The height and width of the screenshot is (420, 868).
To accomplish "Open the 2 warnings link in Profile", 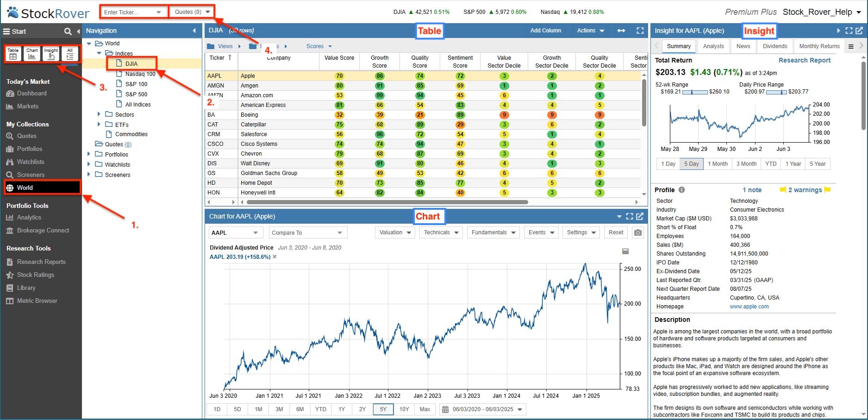I will (x=805, y=190).
